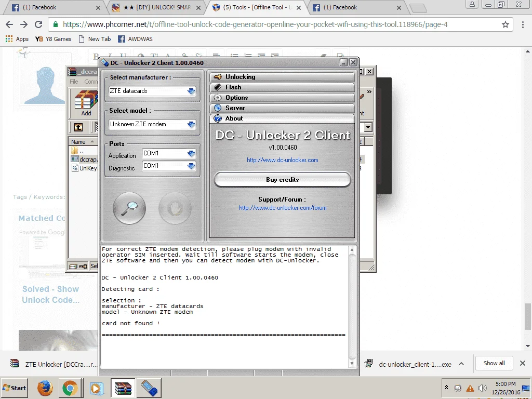Bookmark this page with the star icon

pyautogui.click(x=506, y=24)
